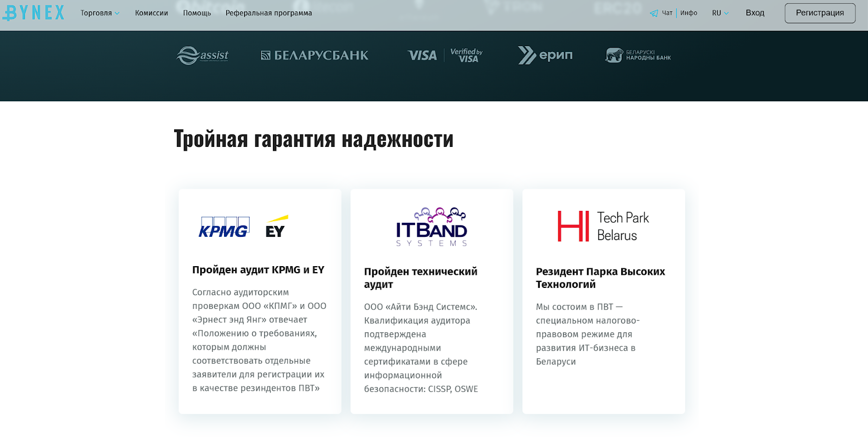Click the EY logo

pos(277,227)
